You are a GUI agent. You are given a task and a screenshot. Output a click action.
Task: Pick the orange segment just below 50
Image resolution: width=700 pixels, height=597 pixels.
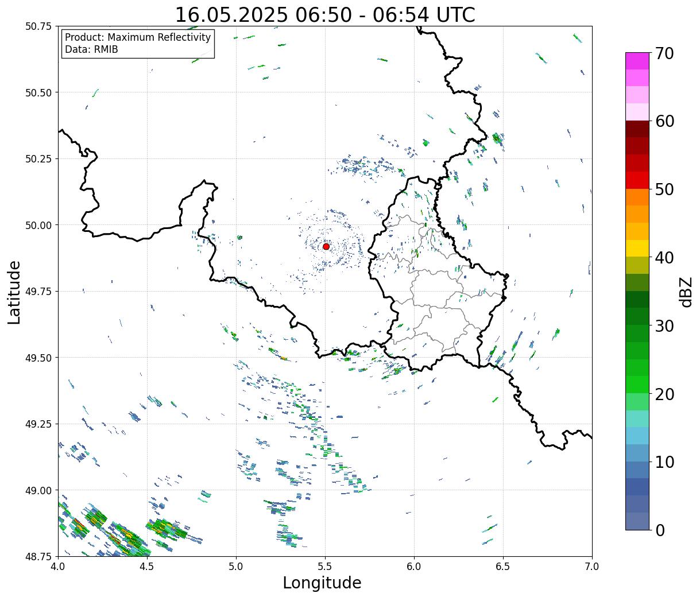pos(637,197)
